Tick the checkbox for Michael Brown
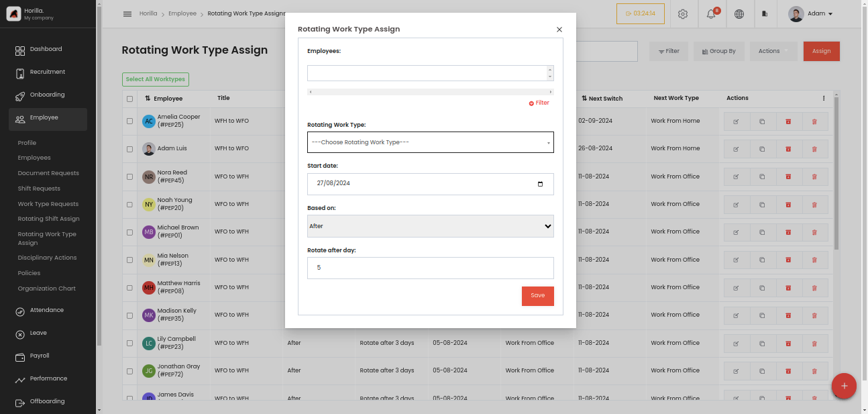This screenshot has width=868, height=414. (x=130, y=232)
